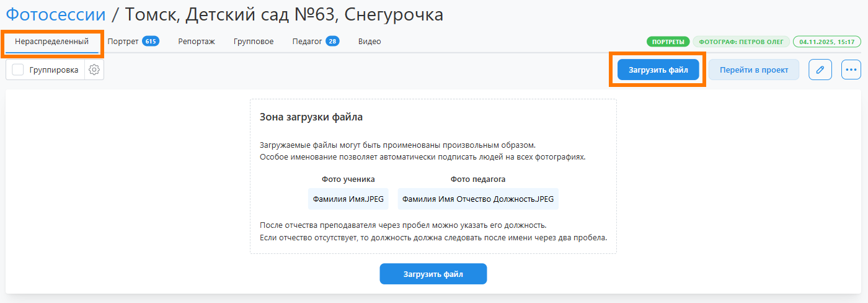Screen dimensions: 868x303
Task: Switch to the Видео tab
Action: [370, 42]
